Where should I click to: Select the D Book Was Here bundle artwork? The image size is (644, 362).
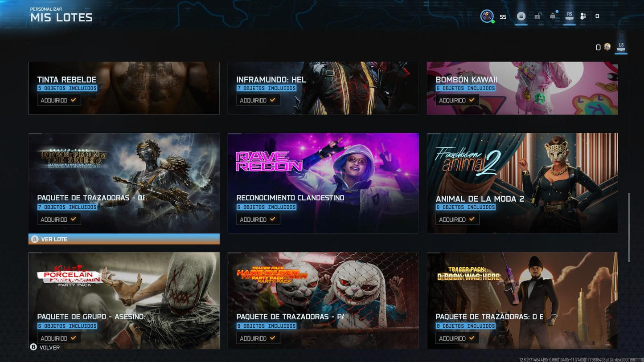pyautogui.click(x=522, y=301)
